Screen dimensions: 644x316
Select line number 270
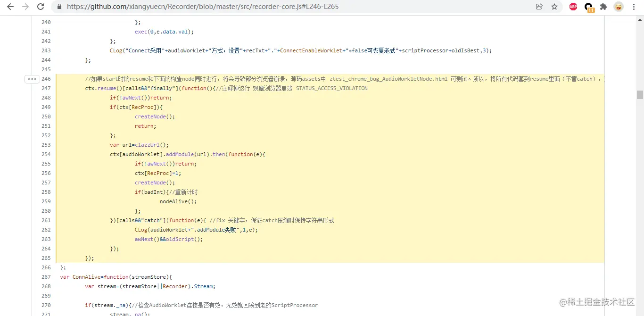point(46,305)
